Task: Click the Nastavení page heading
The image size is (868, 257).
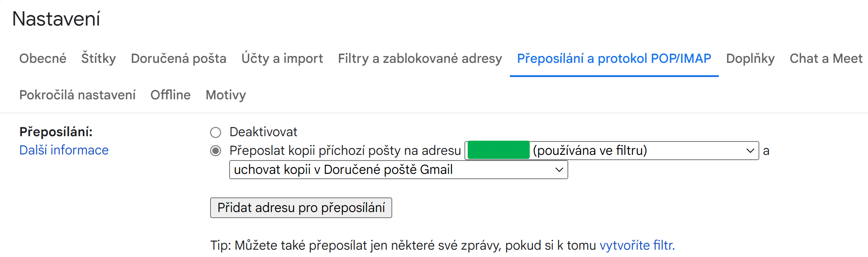Action: pyautogui.click(x=56, y=19)
